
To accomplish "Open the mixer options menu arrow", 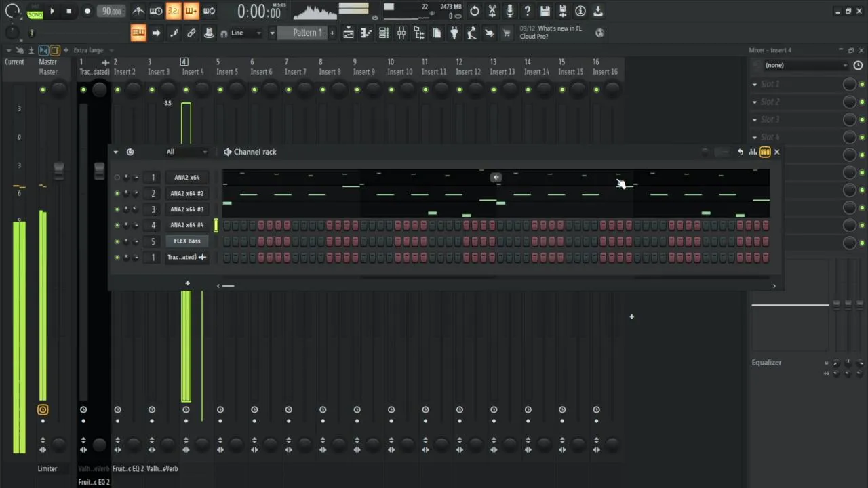I will tap(7, 50).
